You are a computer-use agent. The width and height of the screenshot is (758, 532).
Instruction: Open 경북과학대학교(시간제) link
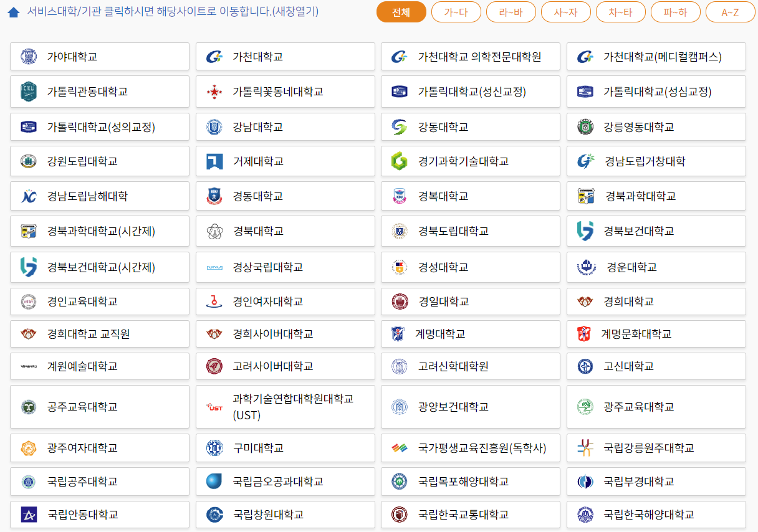100,231
